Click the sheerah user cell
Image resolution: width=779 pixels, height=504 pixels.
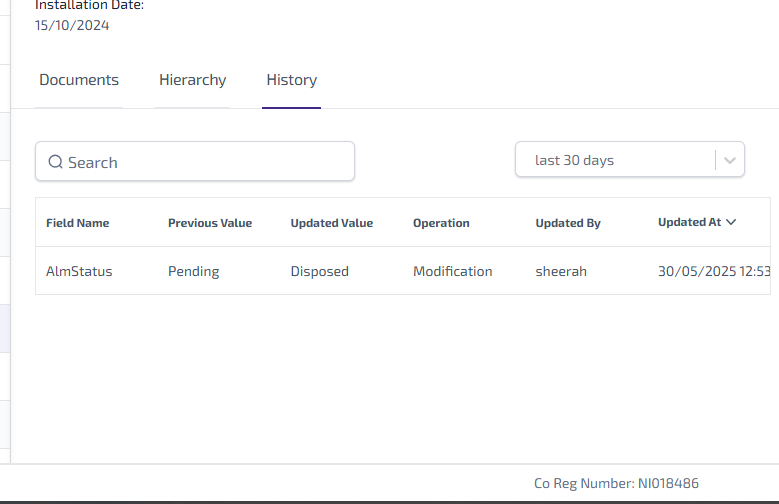click(562, 271)
